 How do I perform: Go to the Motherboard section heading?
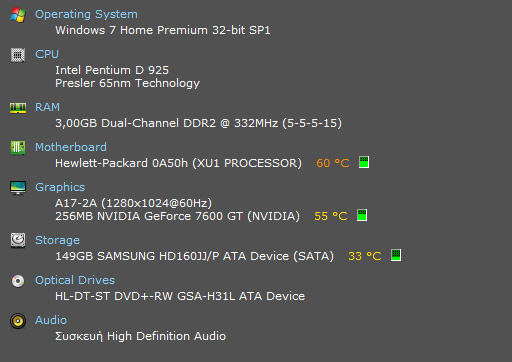click(71, 147)
